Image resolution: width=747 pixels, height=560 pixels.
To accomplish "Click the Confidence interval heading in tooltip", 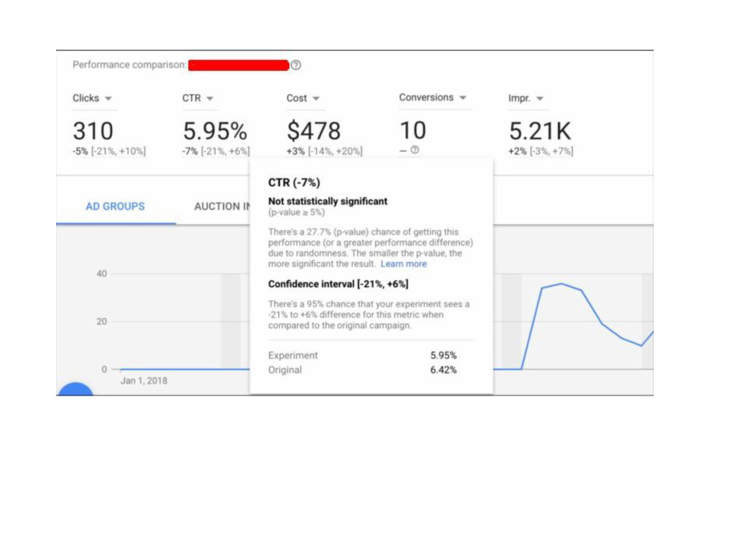I will (x=338, y=284).
